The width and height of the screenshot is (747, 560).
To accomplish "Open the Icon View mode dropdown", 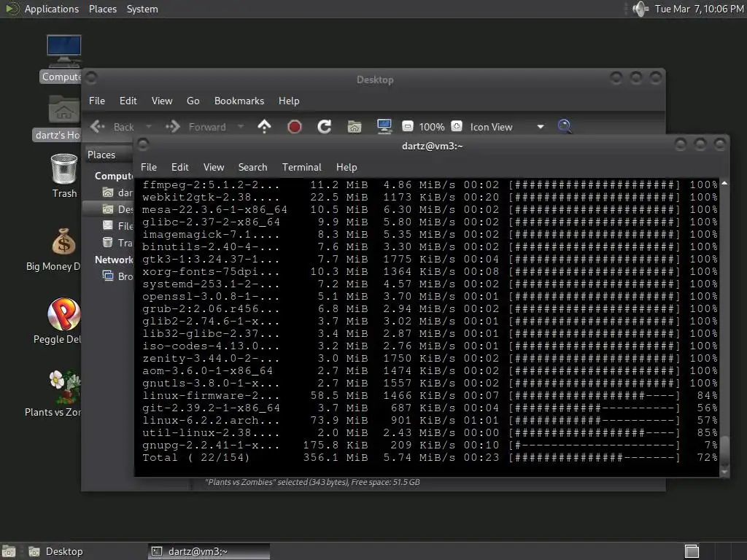I will [x=507, y=127].
